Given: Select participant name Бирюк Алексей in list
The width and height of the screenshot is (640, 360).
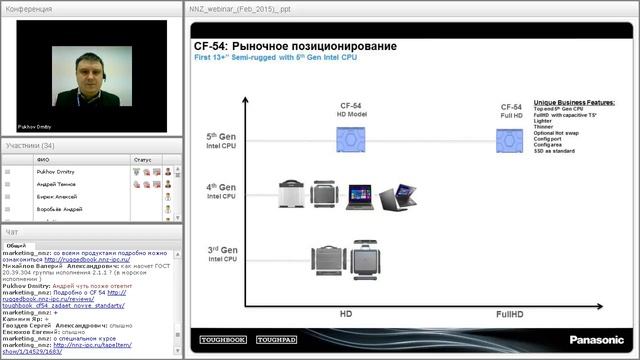Looking at the screenshot, I should [x=57, y=197].
